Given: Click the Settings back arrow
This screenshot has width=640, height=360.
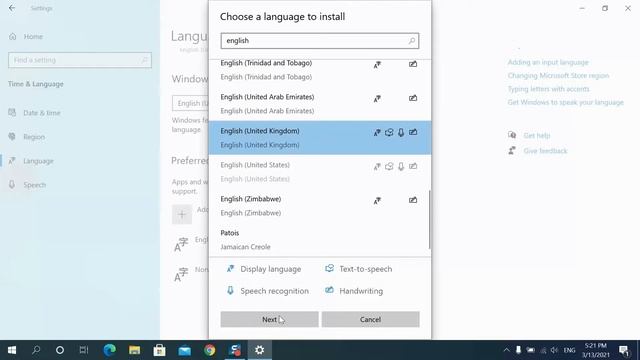Looking at the screenshot, I should [x=12, y=8].
